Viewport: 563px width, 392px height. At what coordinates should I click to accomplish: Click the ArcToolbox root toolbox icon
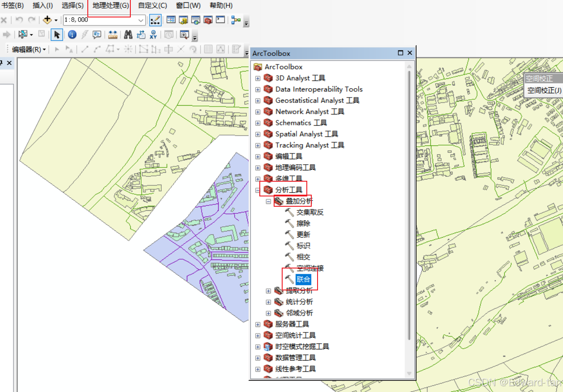point(258,67)
